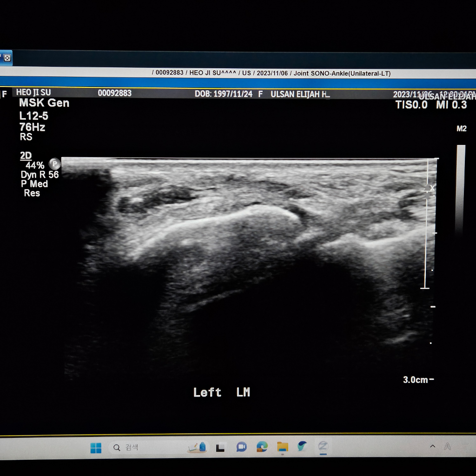Image resolution: width=476 pixels, height=476 pixels.
Task: Switch to the active Z viewer app icon
Action: [x=323, y=446]
